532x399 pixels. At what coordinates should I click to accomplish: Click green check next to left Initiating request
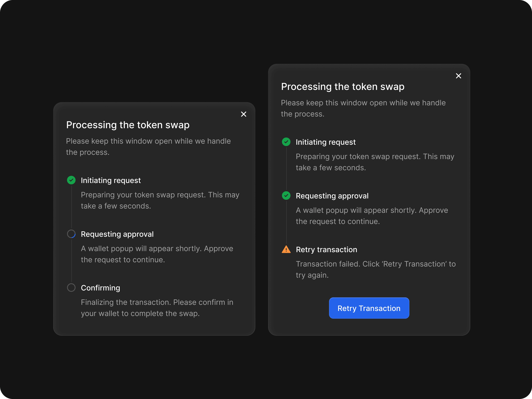click(x=71, y=180)
